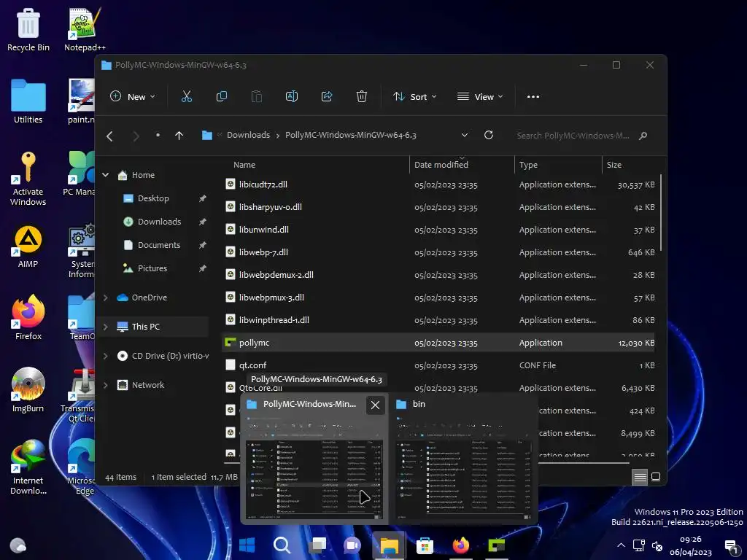Close the PollyMC-Windows-Min preview thumbnail
Image resolution: width=747 pixels, height=560 pixels.
[376, 405]
